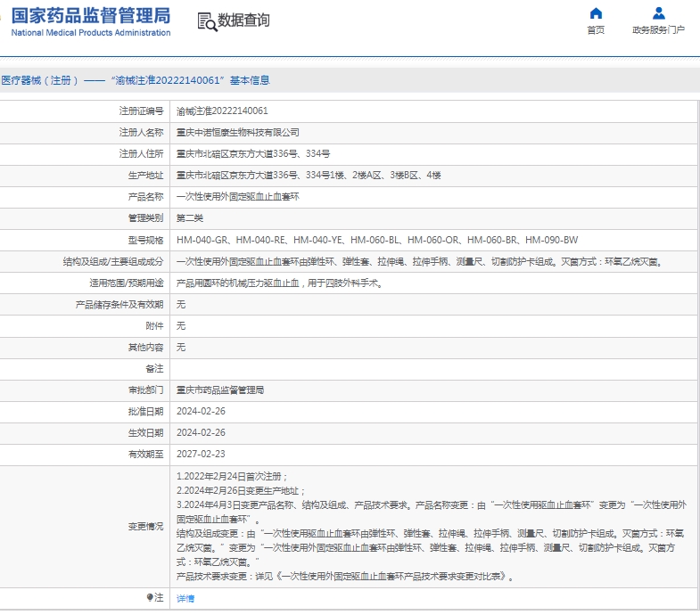Open the 政务服务门户 user portal icon

coord(658,13)
